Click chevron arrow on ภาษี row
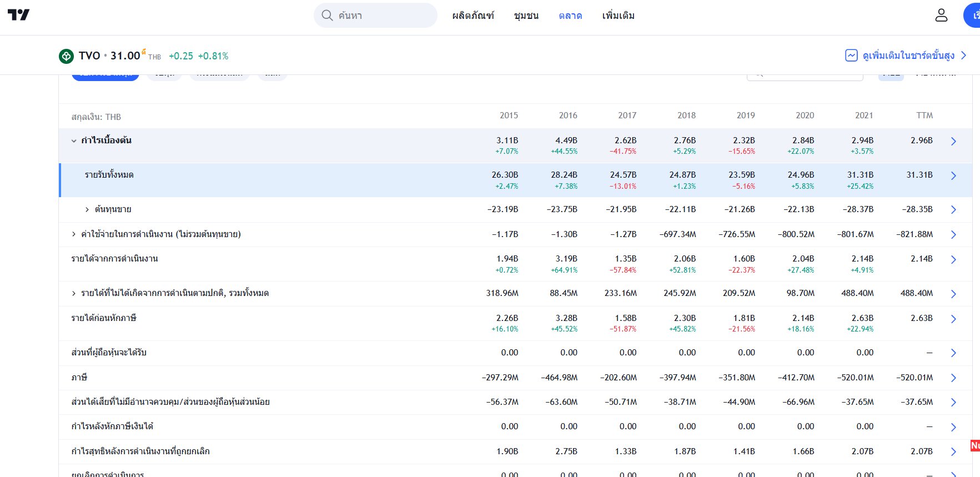Viewport: 980px width, 477px height. click(x=953, y=378)
